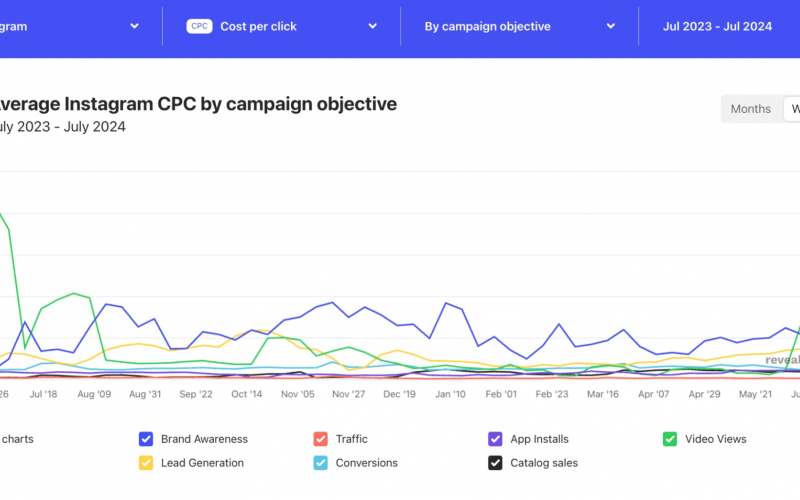
Task: Click the light blue Conversions color box
Action: 320,463
